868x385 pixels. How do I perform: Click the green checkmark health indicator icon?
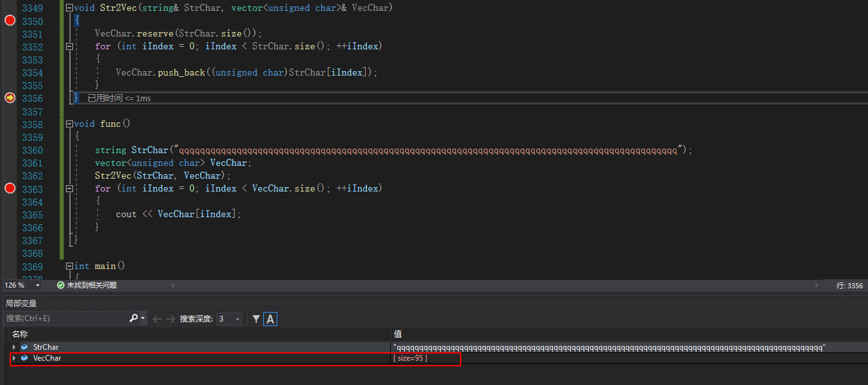(x=61, y=285)
